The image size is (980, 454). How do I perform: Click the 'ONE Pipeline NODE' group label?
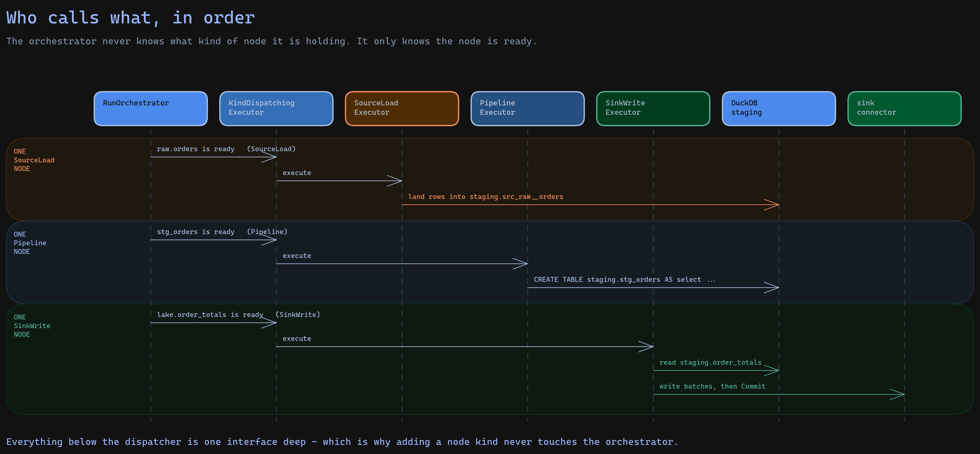(x=30, y=243)
